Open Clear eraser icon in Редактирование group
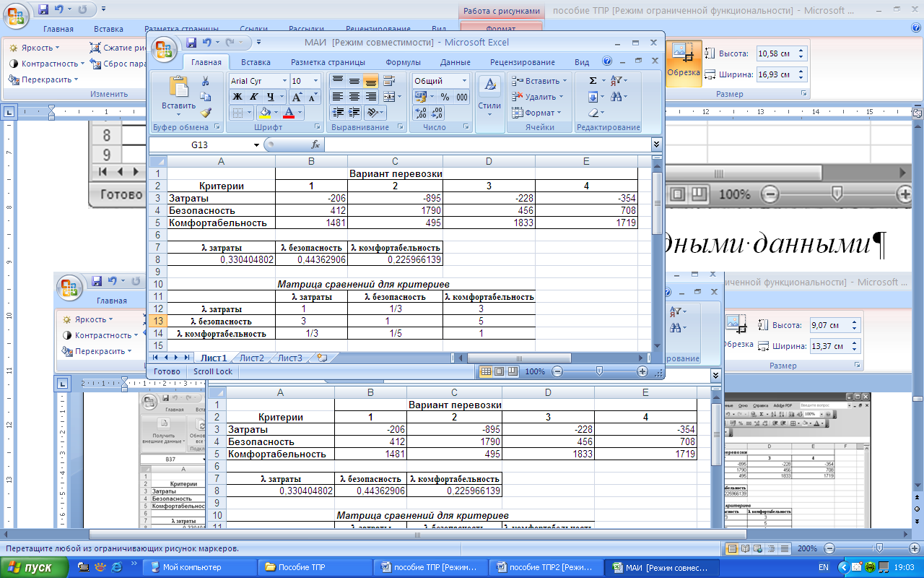The image size is (924, 578). point(593,113)
